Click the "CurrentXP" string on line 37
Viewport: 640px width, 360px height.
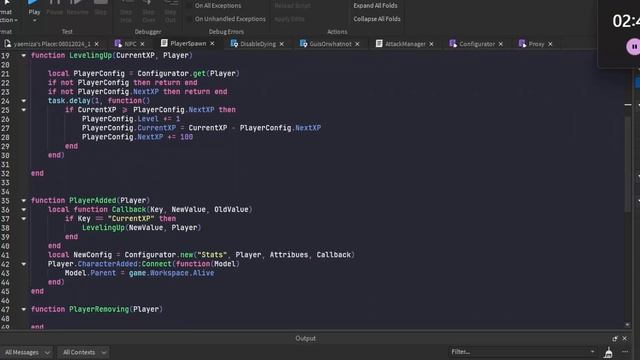[x=131, y=218]
